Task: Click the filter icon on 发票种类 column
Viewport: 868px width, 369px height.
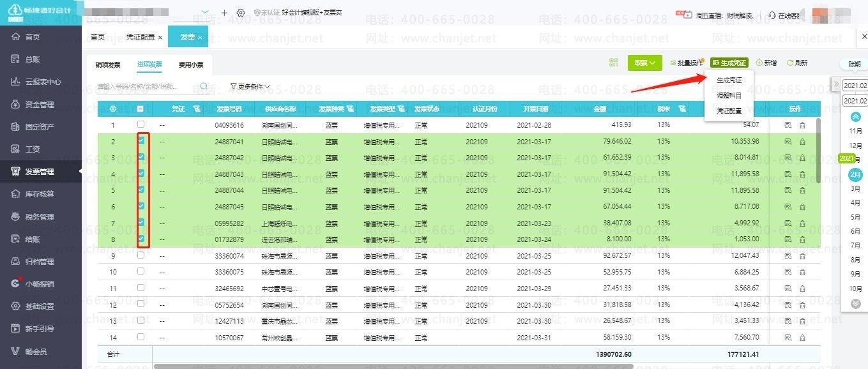Action: pyautogui.click(x=350, y=109)
